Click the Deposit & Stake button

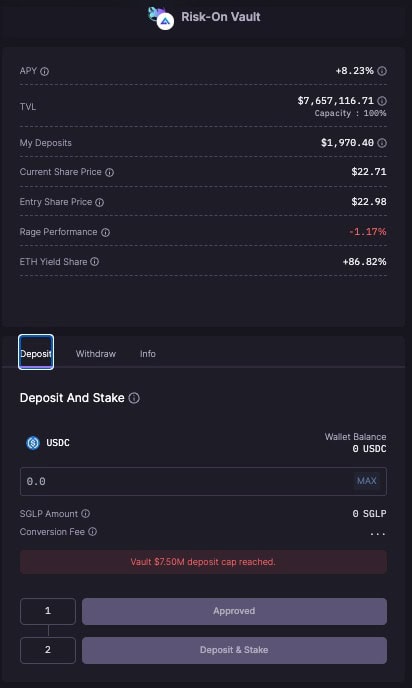coord(234,650)
